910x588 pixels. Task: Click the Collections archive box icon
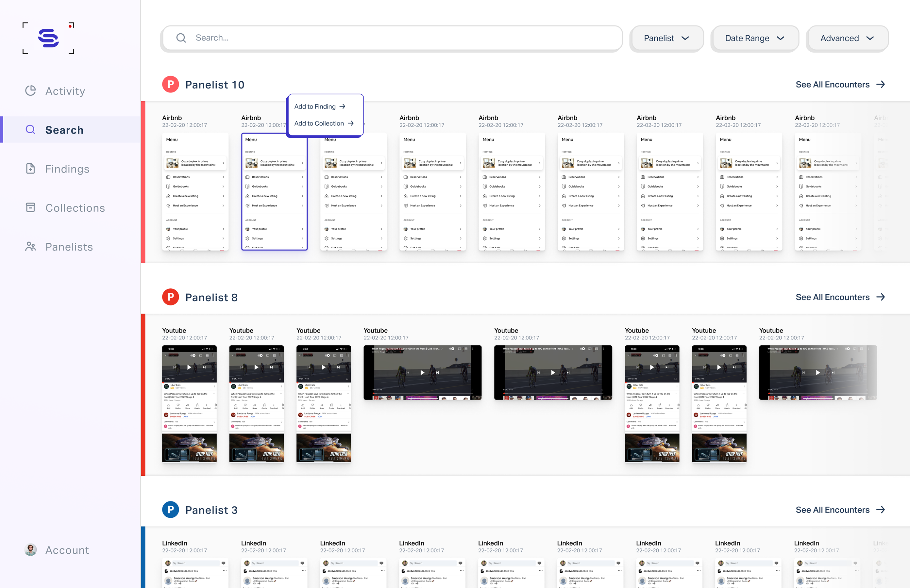coord(31,207)
